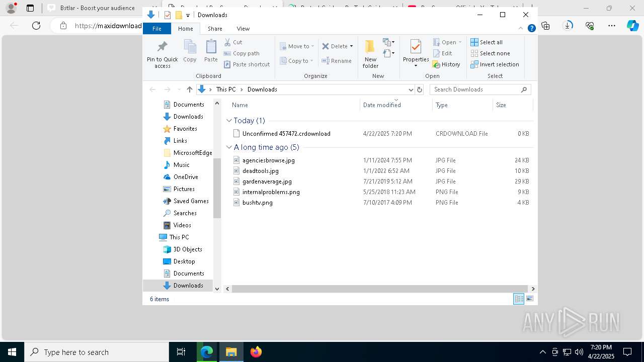Customize Quick Access Toolbar dropdown arrow
Image resolution: width=644 pixels, height=362 pixels.
coord(188,16)
